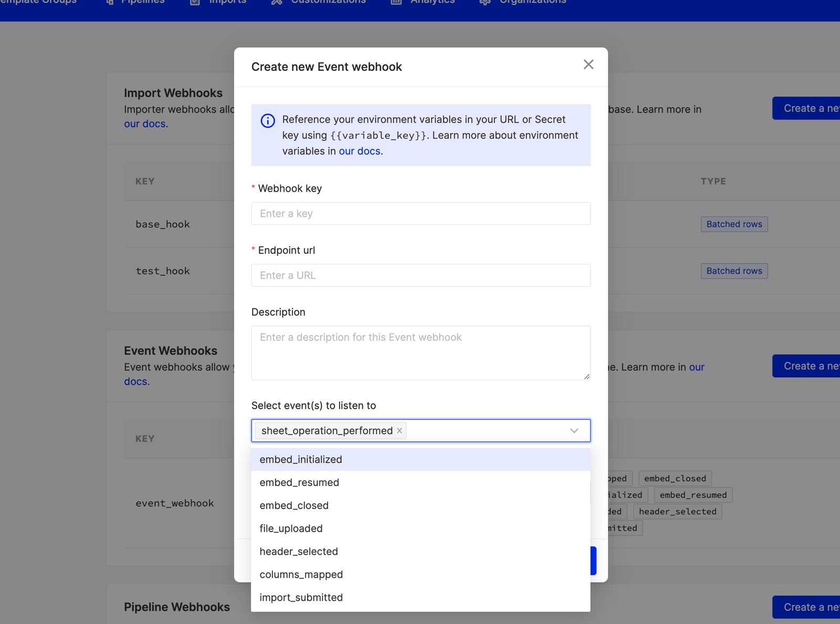The height and width of the screenshot is (624, 840).
Task: Open the events selection dropdown chevron
Action: (x=574, y=430)
